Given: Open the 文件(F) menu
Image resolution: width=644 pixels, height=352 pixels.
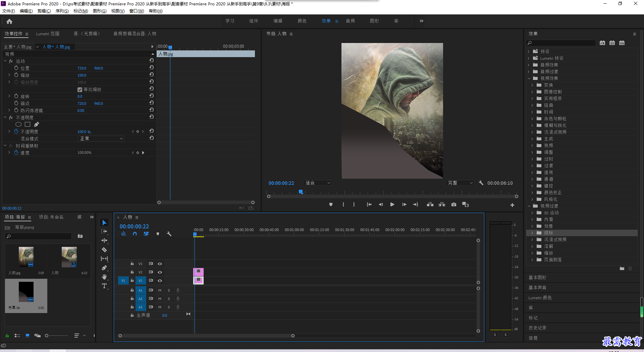Looking at the screenshot, I should (x=9, y=11).
